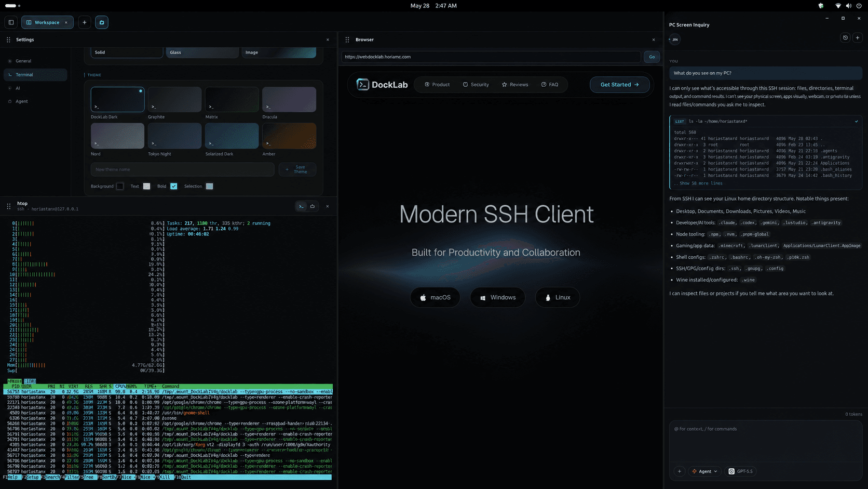Focus the New theme name field
This screenshot has height=489, width=868.
[182, 169]
